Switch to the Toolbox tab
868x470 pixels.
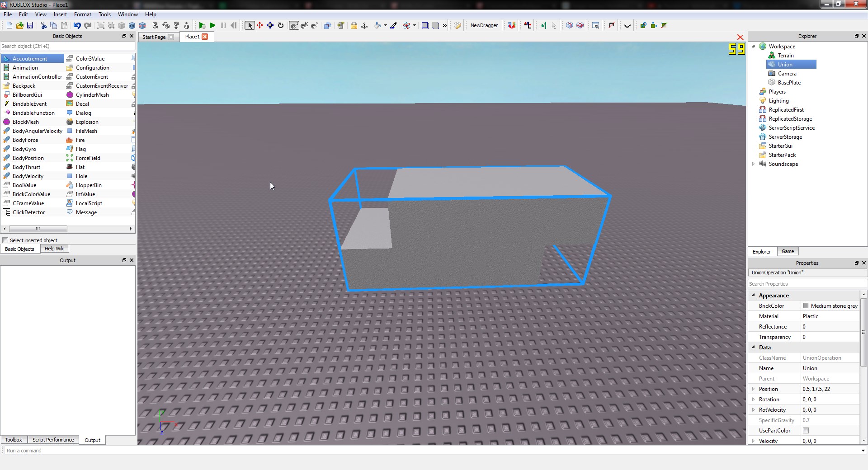pos(14,440)
